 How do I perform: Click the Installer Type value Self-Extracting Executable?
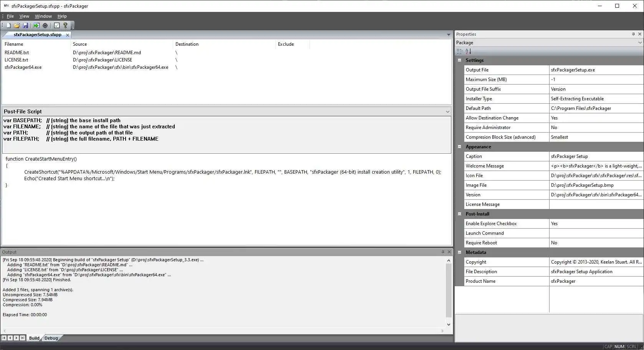click(596, 99)
